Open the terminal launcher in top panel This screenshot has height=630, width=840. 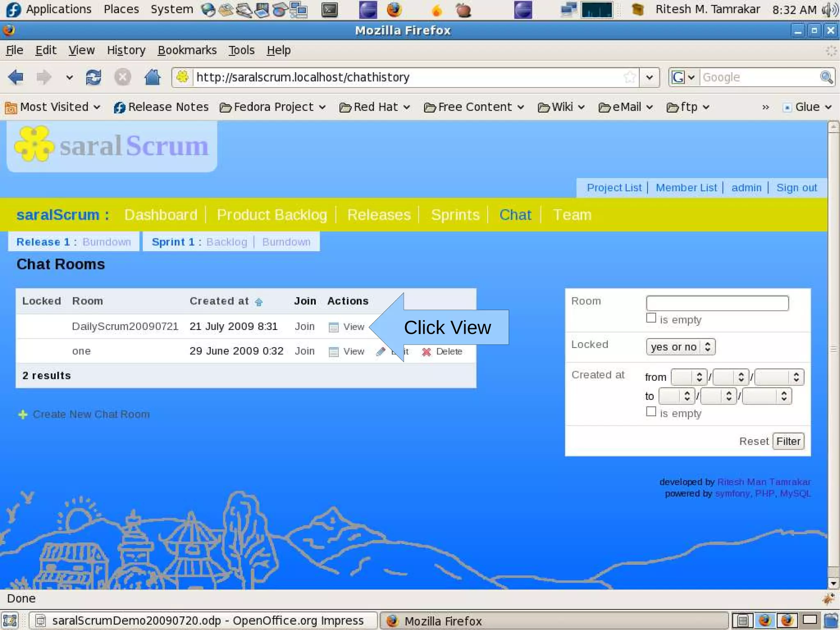tap(329, 10)
